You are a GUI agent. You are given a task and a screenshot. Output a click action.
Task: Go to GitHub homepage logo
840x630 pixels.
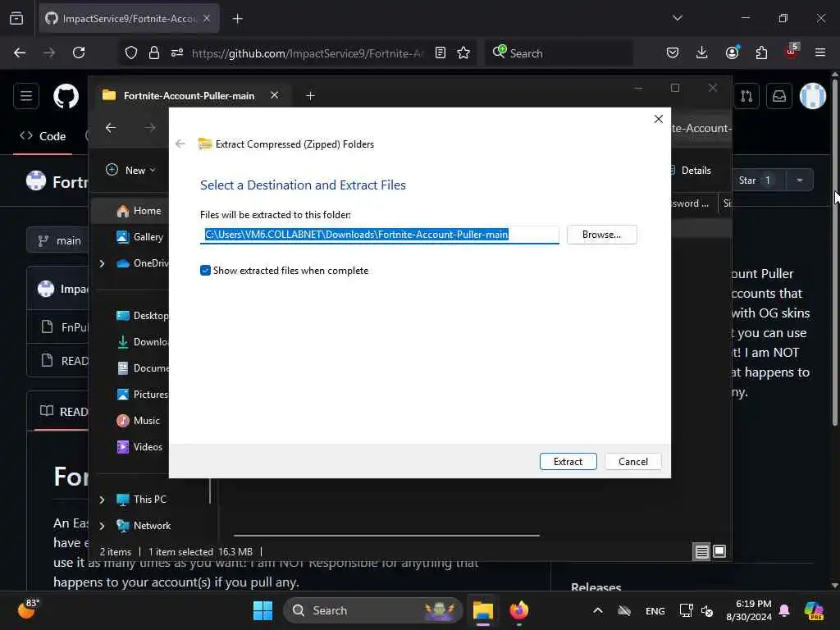click(66, 96)
